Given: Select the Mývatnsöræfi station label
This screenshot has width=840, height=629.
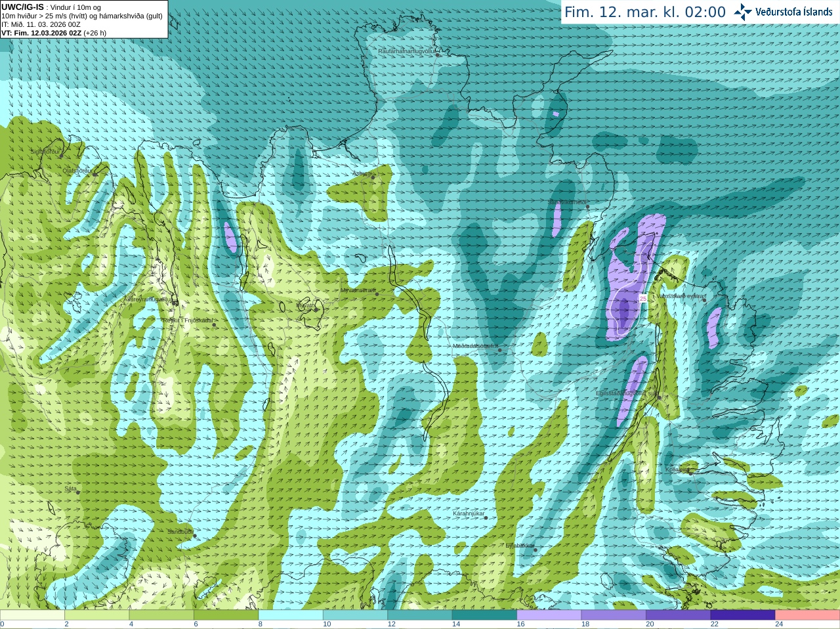Looking at the screenshot, I should click(358, 290).
